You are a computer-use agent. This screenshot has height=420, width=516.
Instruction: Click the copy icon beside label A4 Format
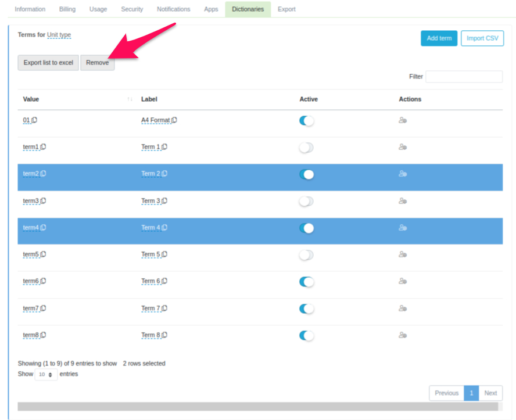point(174,120)
